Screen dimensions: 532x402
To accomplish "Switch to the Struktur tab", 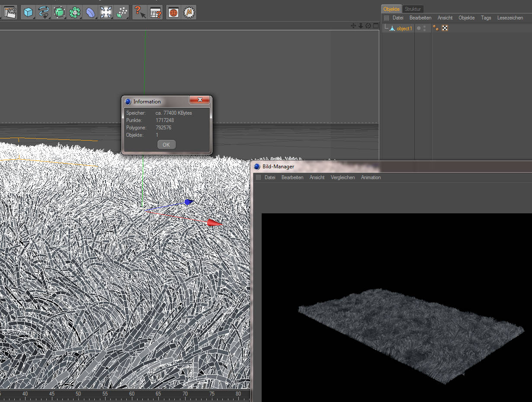I will pos(413,9).
